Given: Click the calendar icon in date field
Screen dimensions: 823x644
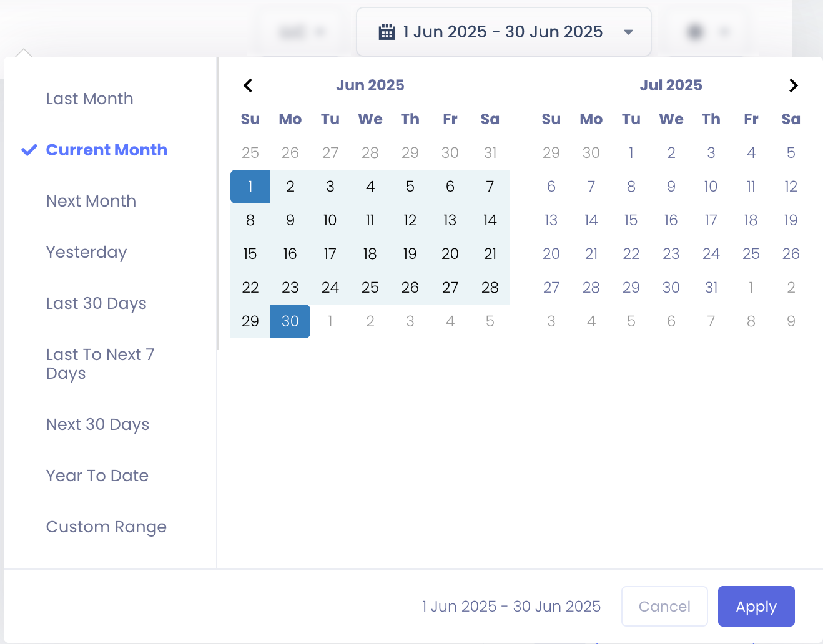Looking at the screenshot, I should pos(387,32).
